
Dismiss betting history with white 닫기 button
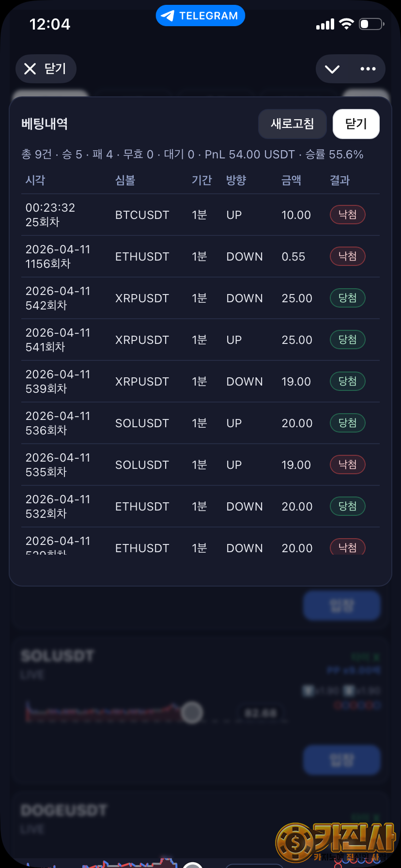coord(356,124)
